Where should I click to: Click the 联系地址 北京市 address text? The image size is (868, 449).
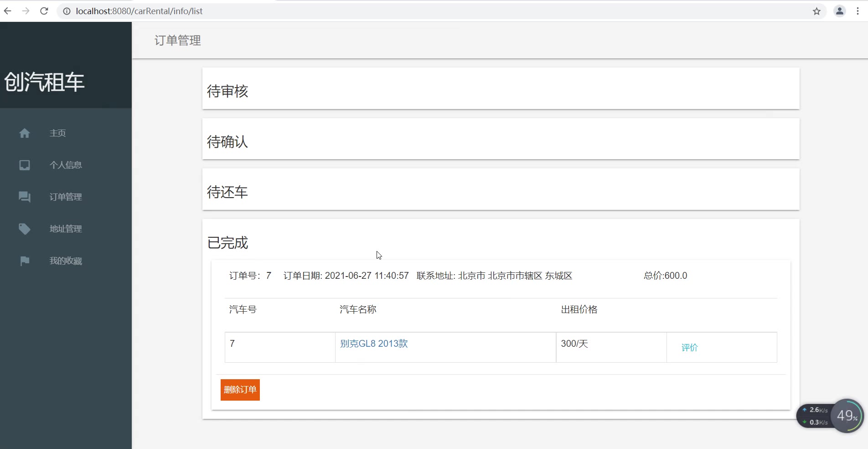pyautogui.click(x=494, y=276)
